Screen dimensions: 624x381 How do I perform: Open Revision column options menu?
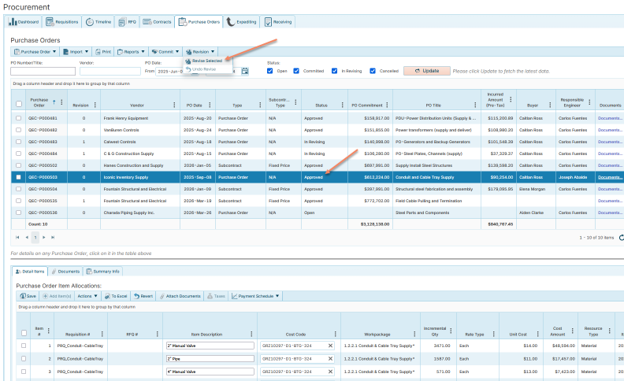pyautogui.click(x=95, y=105)
